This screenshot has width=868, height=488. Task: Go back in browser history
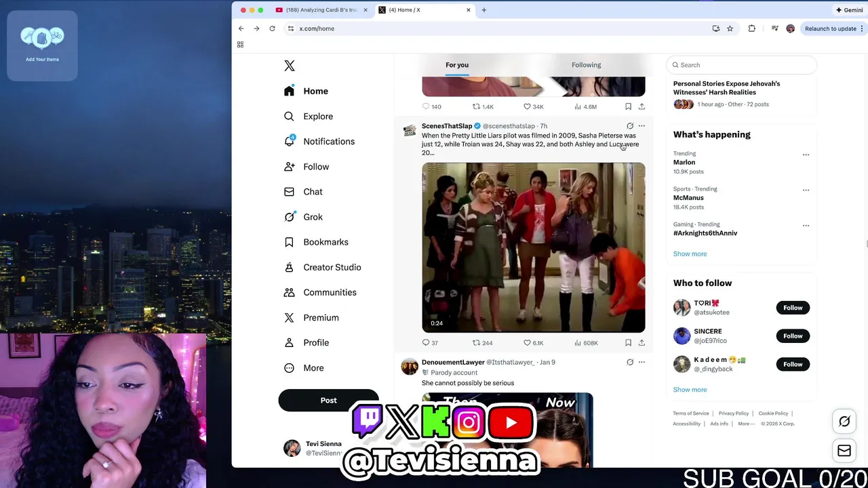241,28
